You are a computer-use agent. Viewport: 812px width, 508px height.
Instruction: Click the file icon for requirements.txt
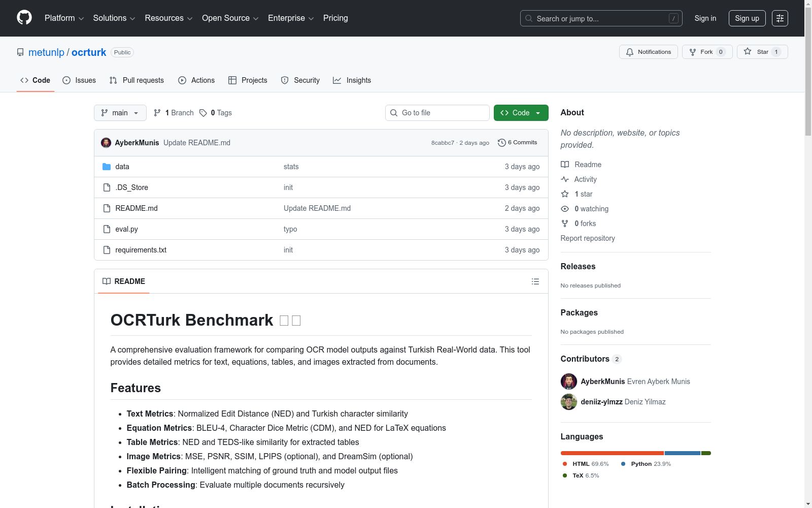[107, 250]
